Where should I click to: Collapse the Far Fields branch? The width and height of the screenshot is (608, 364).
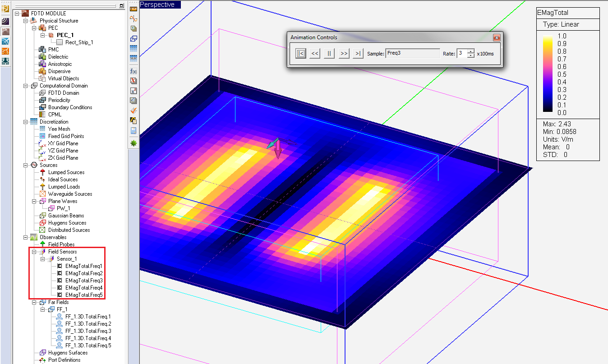tap(34, 302)
